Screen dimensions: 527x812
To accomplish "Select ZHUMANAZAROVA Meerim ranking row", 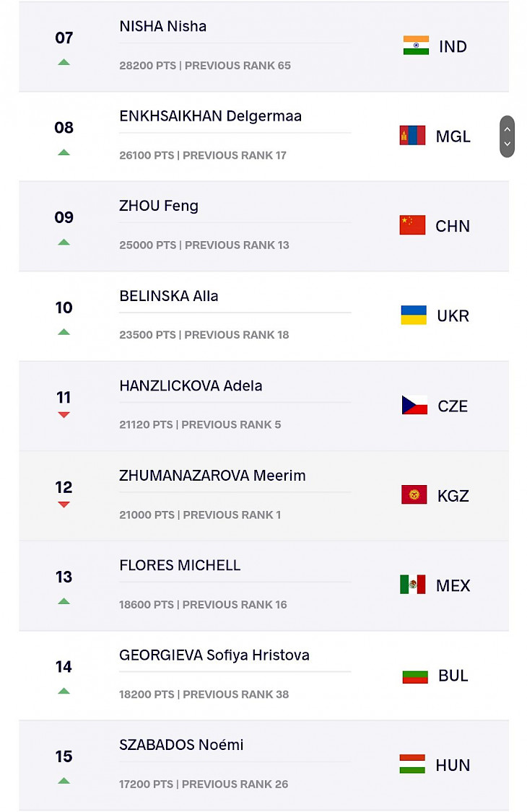I will 263,496.
